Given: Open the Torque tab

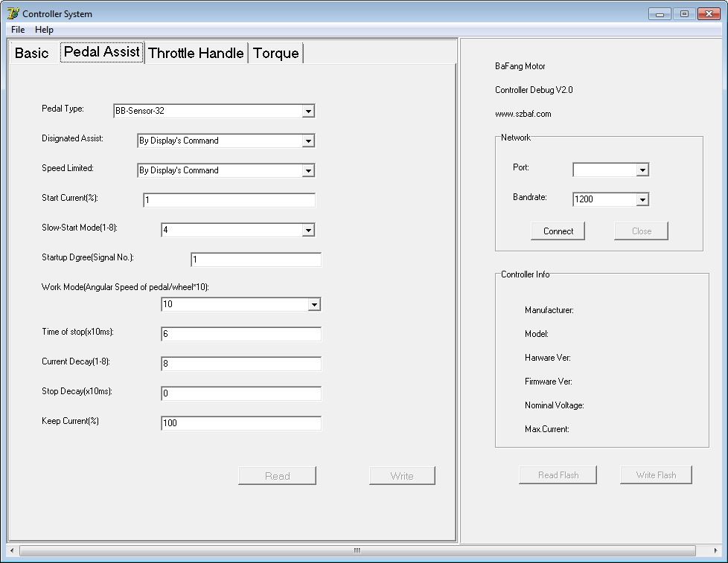Looking at the screenshot, I should coord(275,53).
